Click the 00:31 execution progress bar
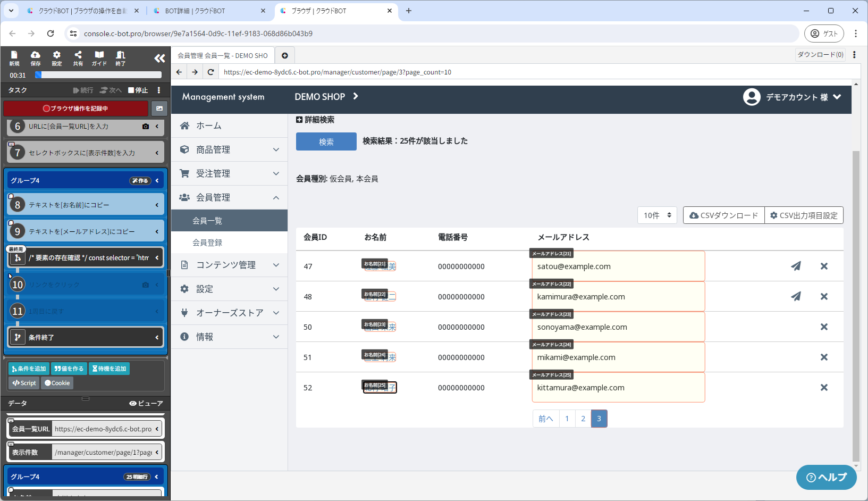Screen dimensions: 868x501 tap(98, 75)
